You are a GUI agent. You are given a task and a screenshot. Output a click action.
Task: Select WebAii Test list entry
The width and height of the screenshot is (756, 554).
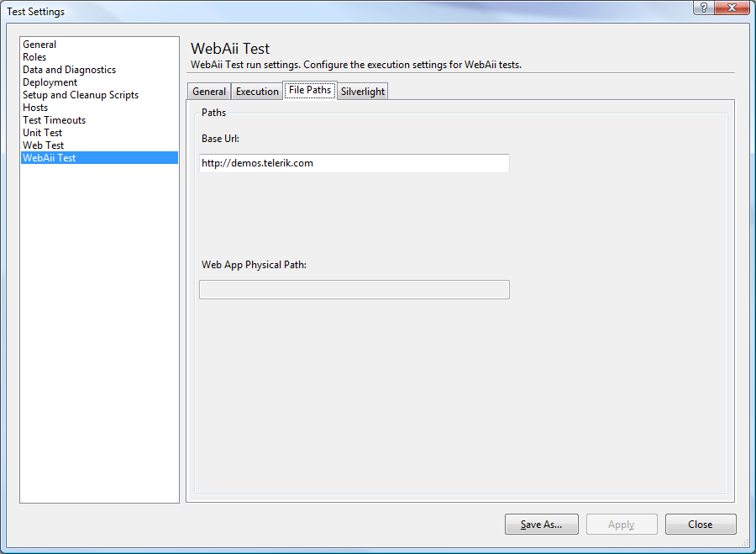coord(49,158)
